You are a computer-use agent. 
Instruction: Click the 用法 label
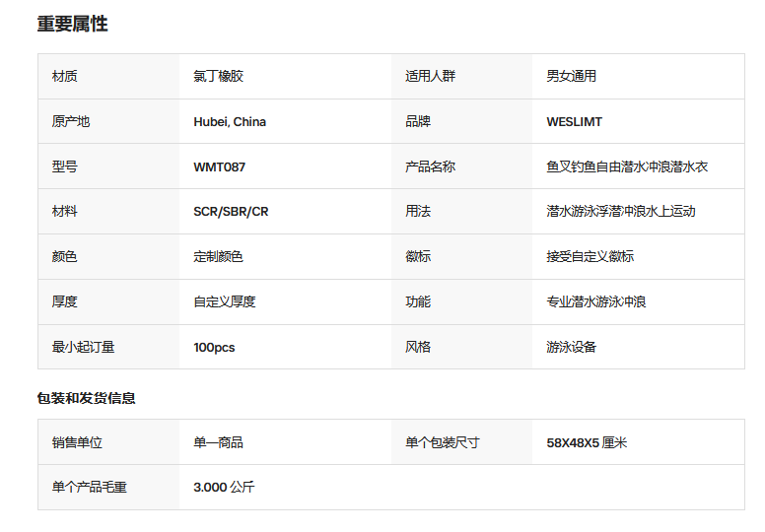[418, 212]
